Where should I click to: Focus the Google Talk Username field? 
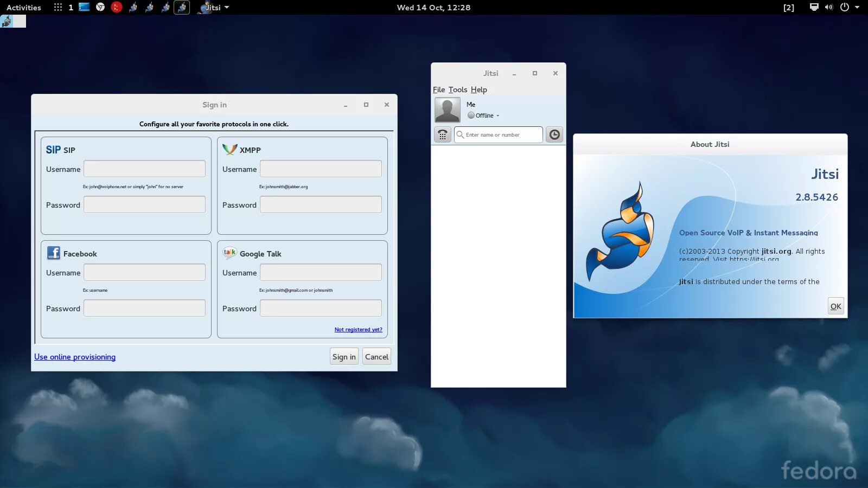[321, 272]
